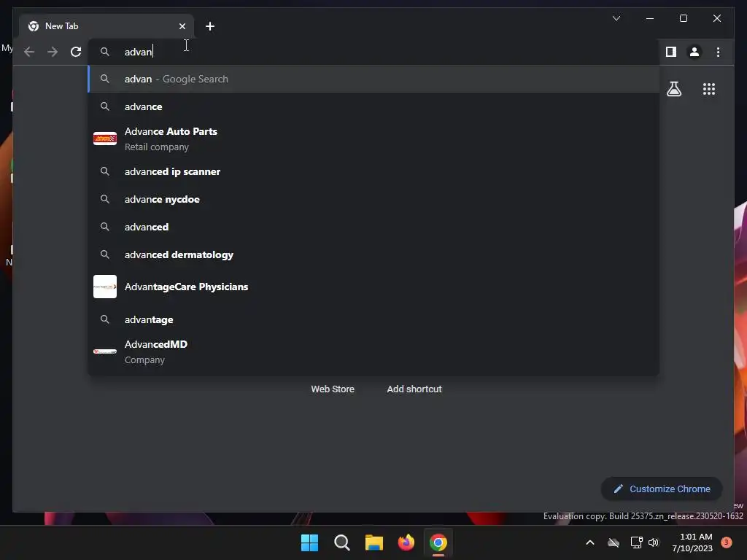Click the network tray icon
This screenshot has height=560, width=747.
[636, 542]
